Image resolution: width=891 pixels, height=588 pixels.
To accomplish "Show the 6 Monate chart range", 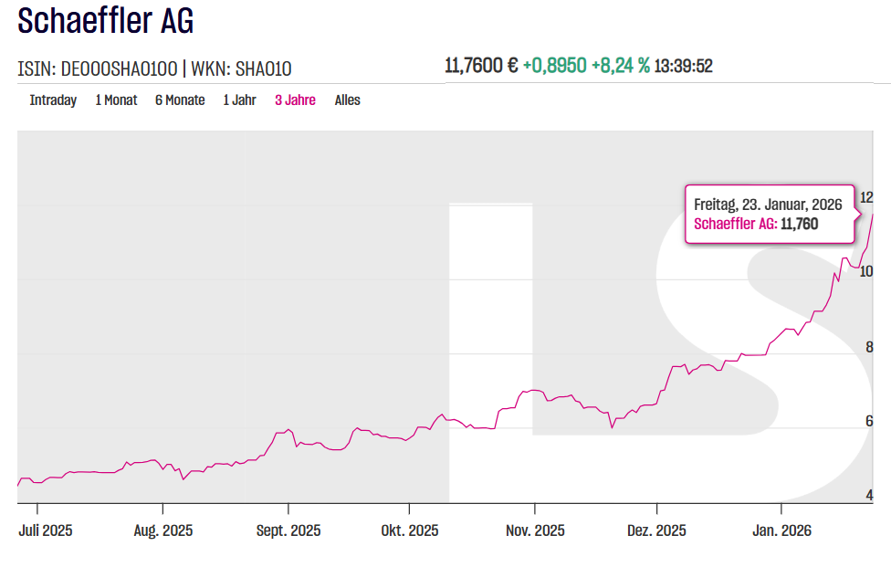I will click(x=180, y=100).
